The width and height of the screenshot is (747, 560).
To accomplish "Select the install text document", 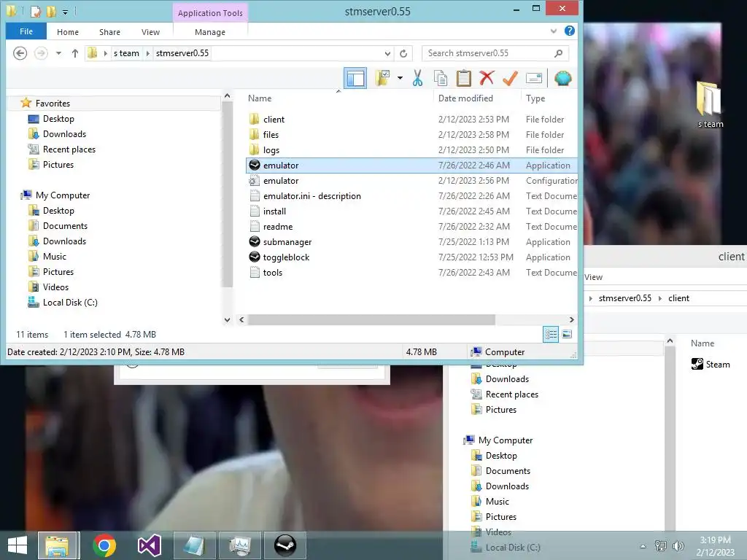I will [274, 211].
